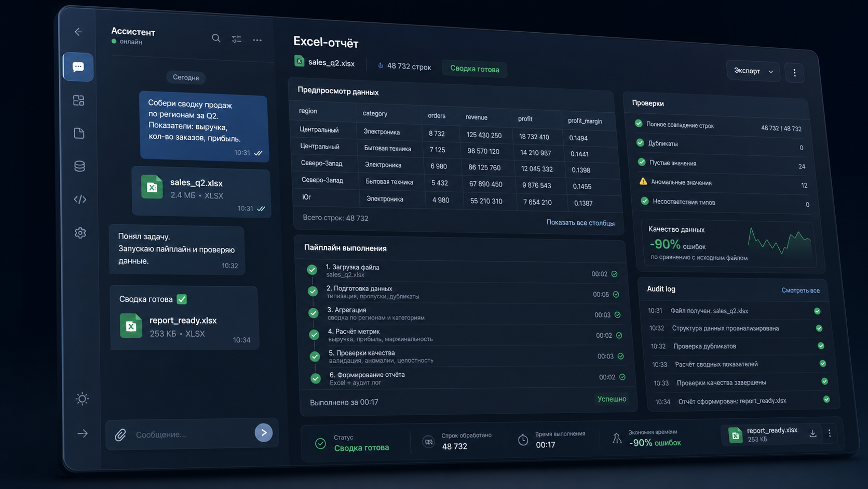Search the assistant chat

[x=216, y=38]
